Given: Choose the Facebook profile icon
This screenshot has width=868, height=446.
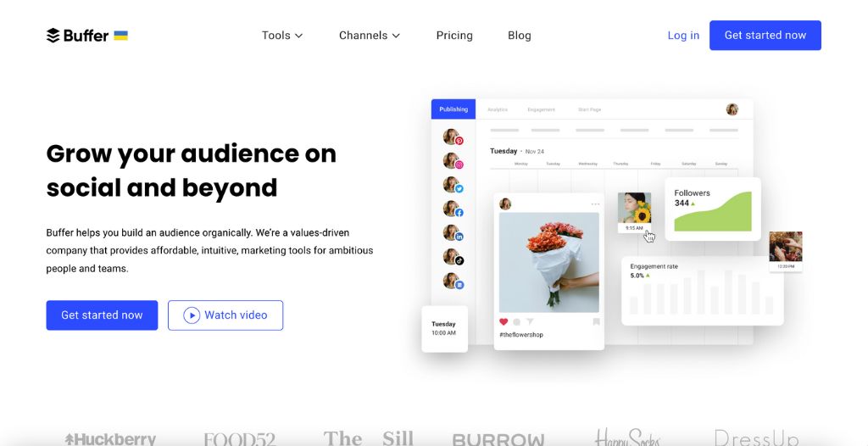Looking at the screenshot, I should pyautogui.click(x=453, y=209).
